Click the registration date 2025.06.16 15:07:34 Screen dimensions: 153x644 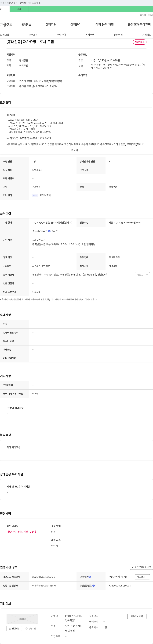click(43, 577)
